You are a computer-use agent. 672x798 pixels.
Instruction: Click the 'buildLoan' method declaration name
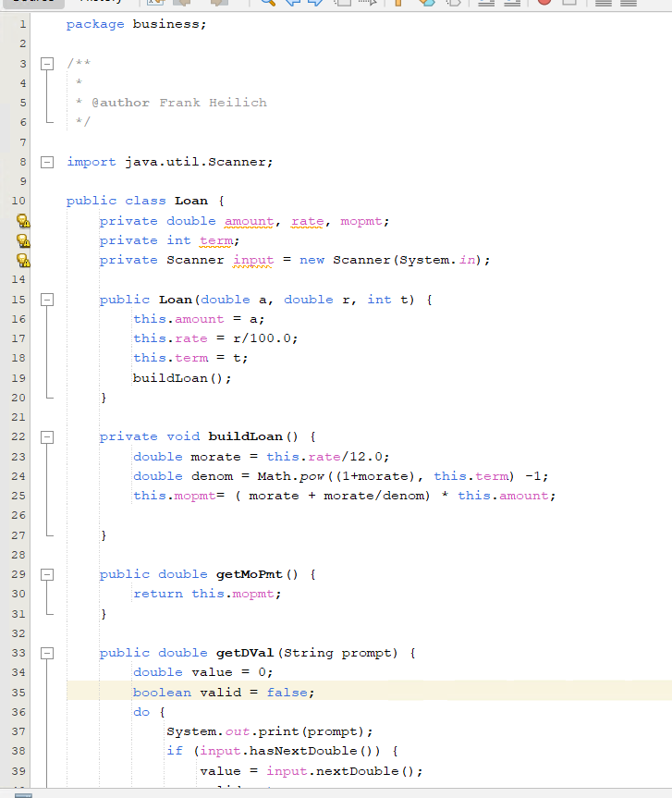[x=245, y=436]
